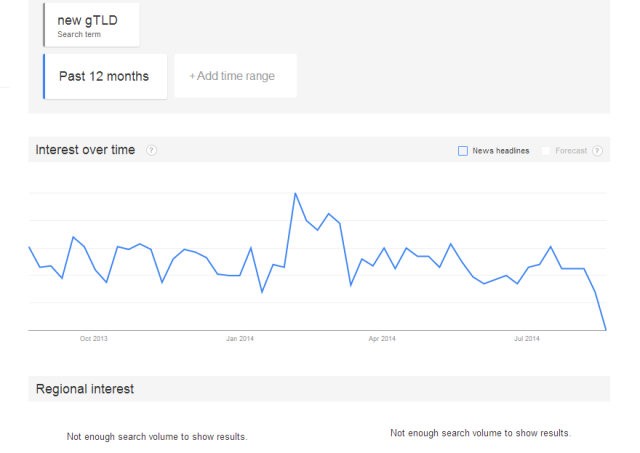Click the Jul 2014 axis label

click(x=526, y=339)
